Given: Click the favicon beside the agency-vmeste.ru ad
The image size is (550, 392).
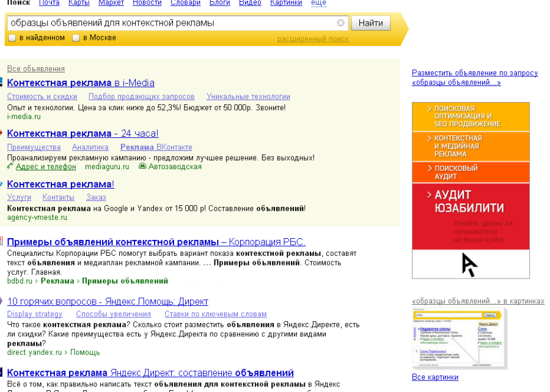Looking at the screenshot, I should click(2, 184).
